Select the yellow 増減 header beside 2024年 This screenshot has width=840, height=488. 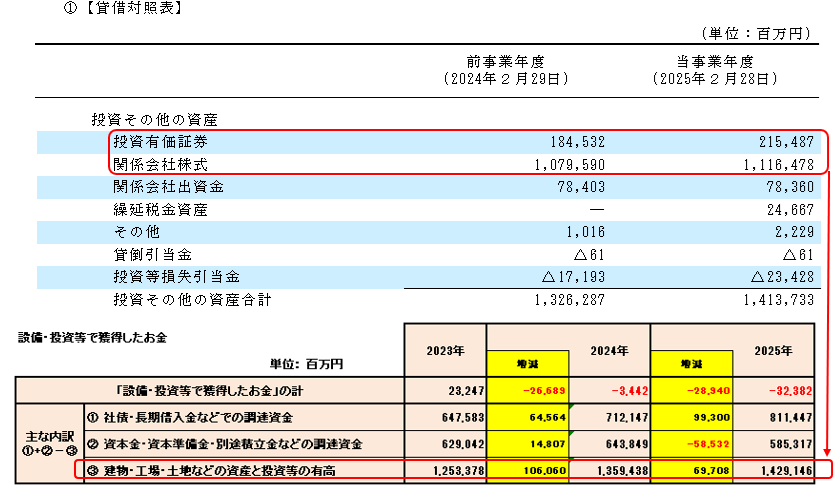[x=528, y=362]
